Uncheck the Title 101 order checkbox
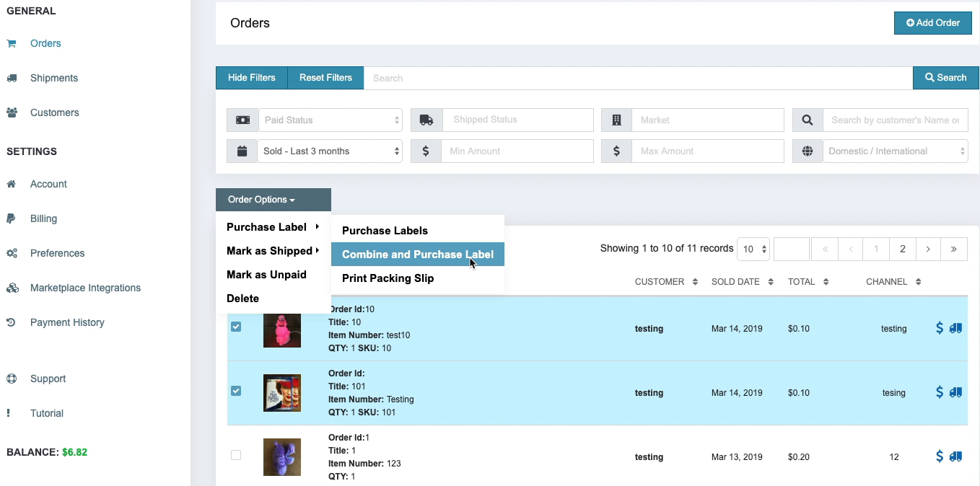980x486 pixels. coord(236,391)
